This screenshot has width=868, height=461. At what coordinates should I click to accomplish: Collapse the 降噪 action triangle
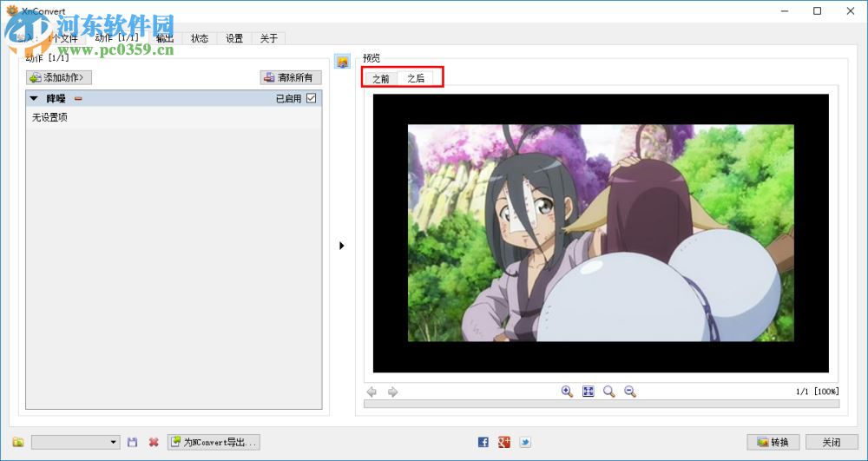35,98
